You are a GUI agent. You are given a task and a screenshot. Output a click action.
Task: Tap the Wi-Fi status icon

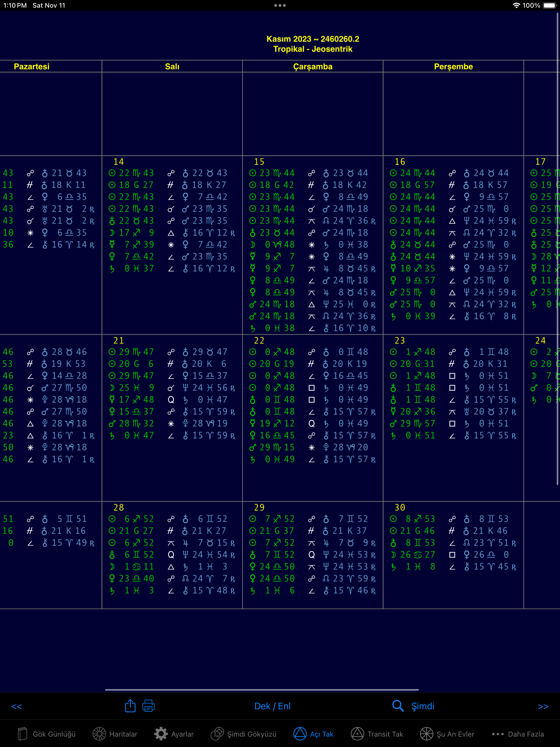pyautogui.click(x=516, y=5)
